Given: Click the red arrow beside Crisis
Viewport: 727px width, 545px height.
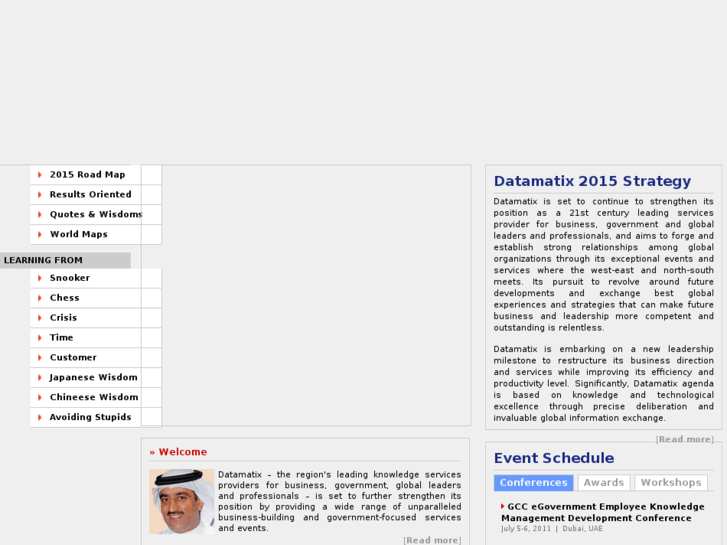Looking at the screenshot, I should pyautogui.click(x=40, y=318).
